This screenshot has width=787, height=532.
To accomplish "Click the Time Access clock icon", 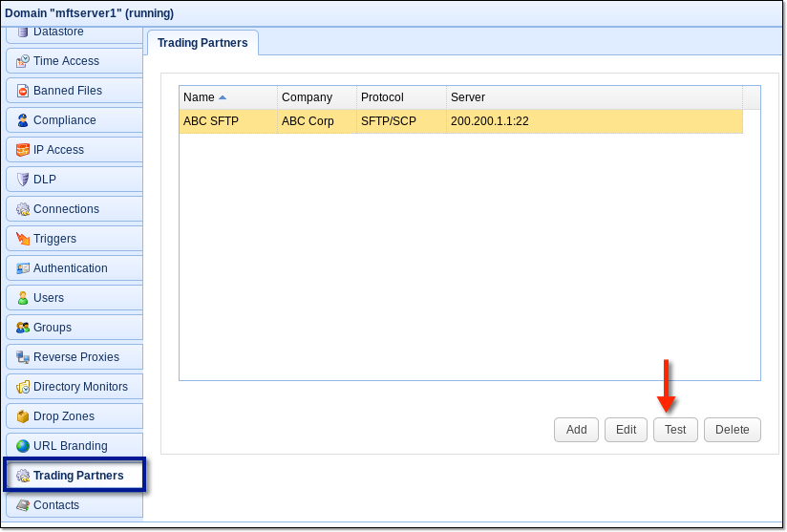I will point(23,61).
